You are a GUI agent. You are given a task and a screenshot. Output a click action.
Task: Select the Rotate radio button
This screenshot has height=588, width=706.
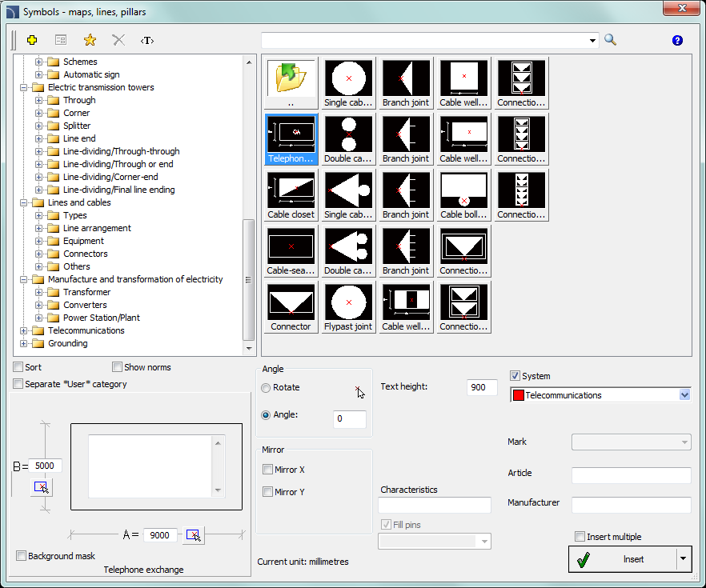coord(267,387)
